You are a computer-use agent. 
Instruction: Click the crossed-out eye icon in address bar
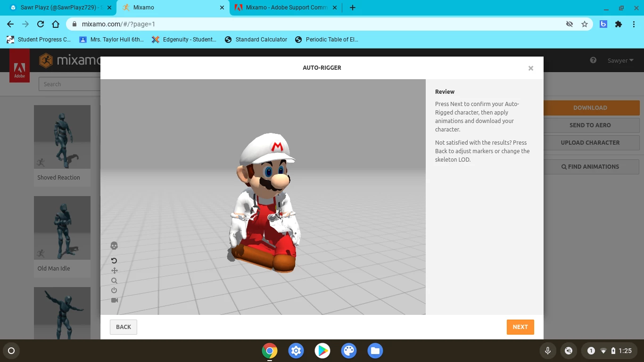pos(570,24)
